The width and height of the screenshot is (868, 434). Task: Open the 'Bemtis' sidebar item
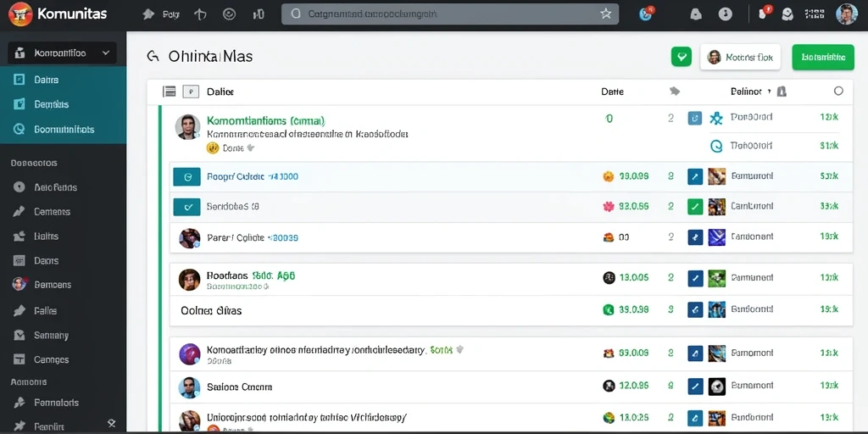coord(63,104)
